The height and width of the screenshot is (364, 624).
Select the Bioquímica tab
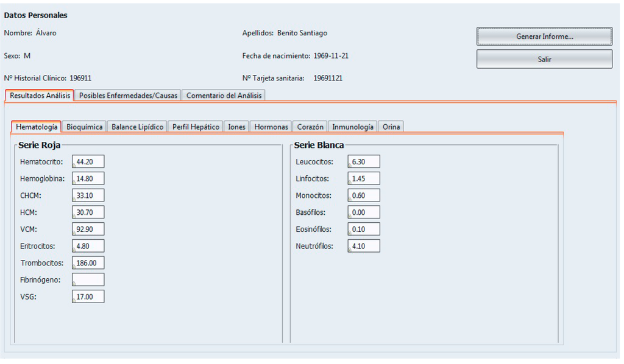(84, 127)
